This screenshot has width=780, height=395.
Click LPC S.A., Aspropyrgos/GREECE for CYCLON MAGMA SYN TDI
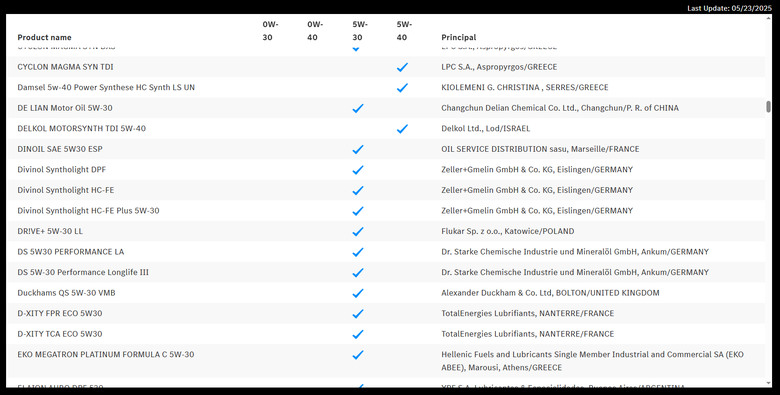[499, 67]
